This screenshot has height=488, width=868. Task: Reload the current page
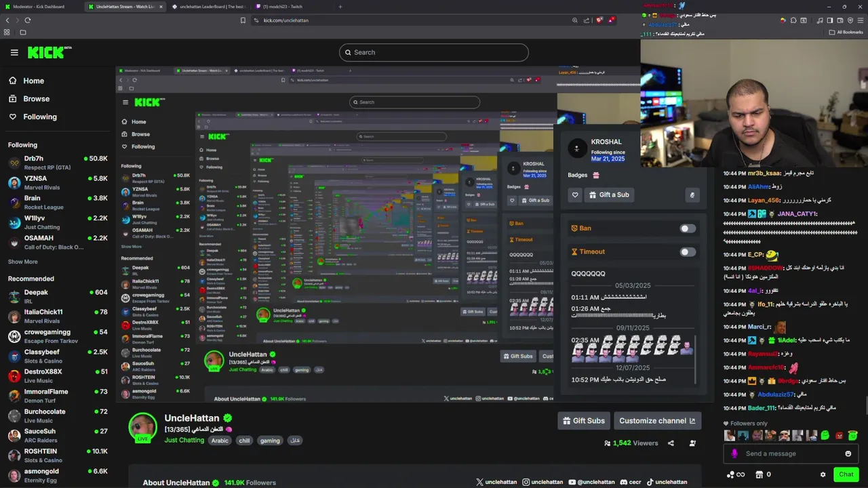click(x=28, y=20)
